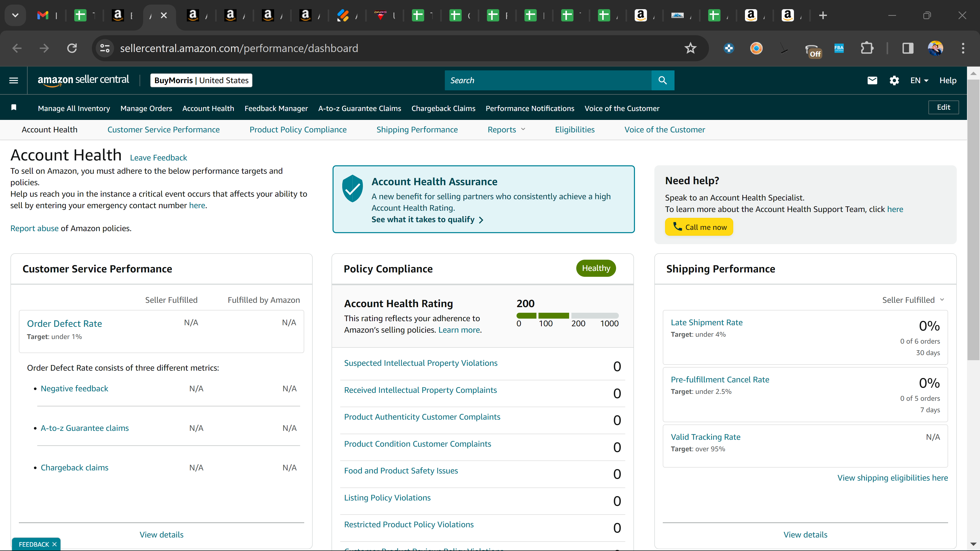Open Late Shipment Rate details
Image resolution: width=980 pixels, height=551 pixels.
coord(706,322)
